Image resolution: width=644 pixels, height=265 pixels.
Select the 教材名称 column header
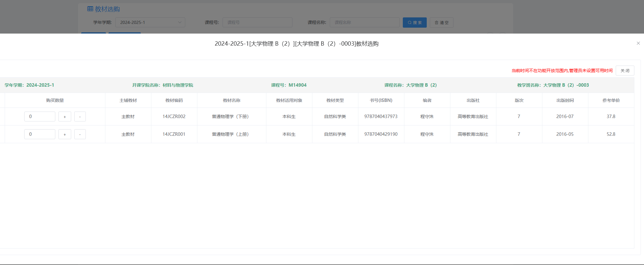point(232,100)
